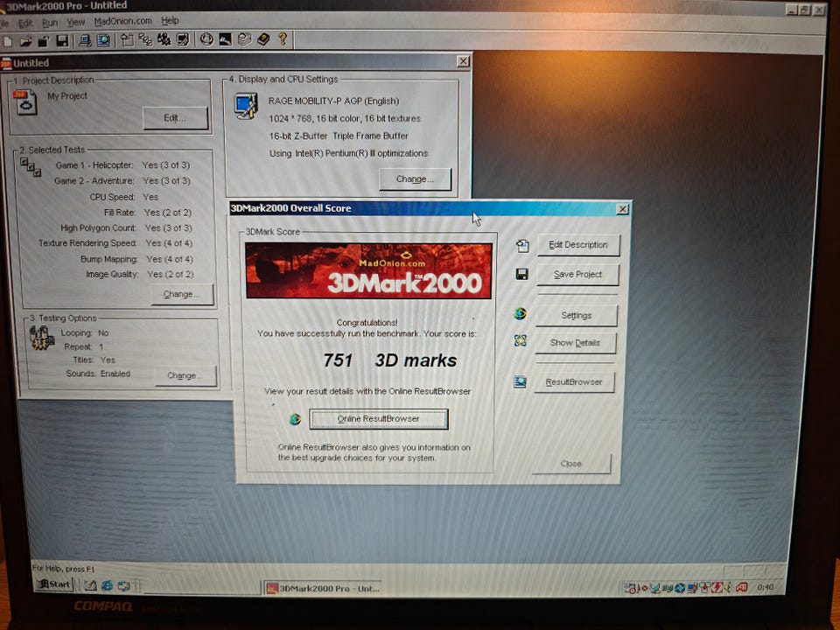
Task: Click the display and CPU monitor icon
Action: coord(246,106)
